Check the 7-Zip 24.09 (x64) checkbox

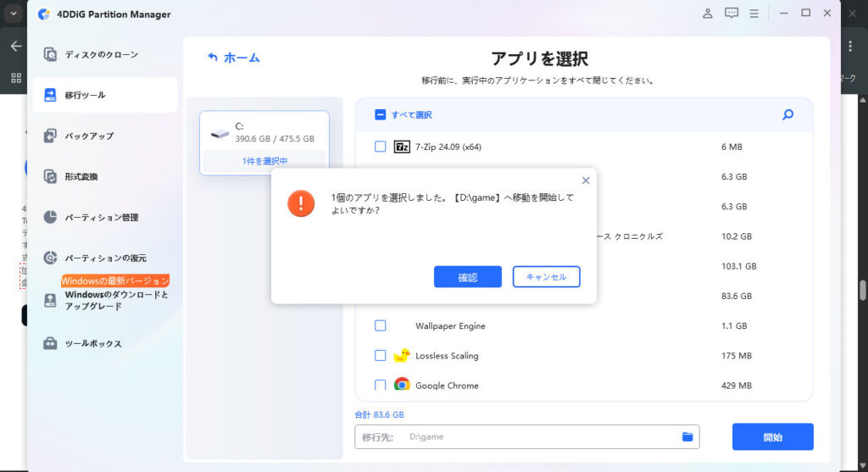(380, 147)
